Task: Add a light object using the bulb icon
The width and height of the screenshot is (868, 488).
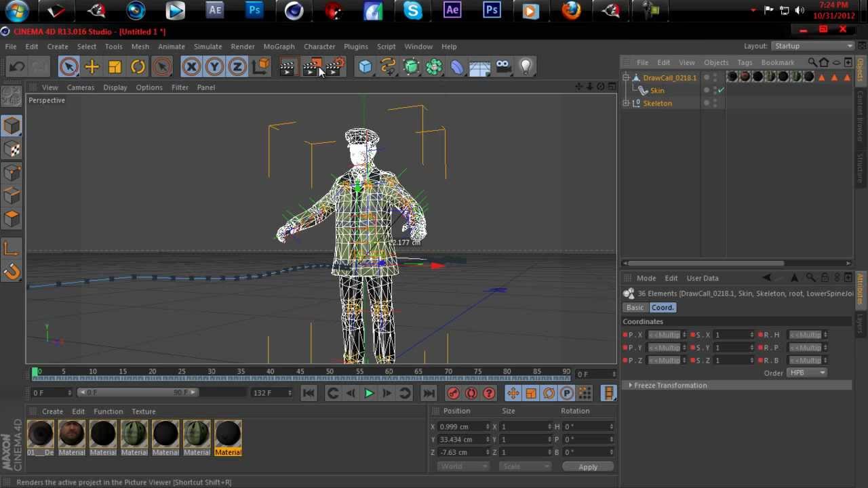Action: (526, 66)
